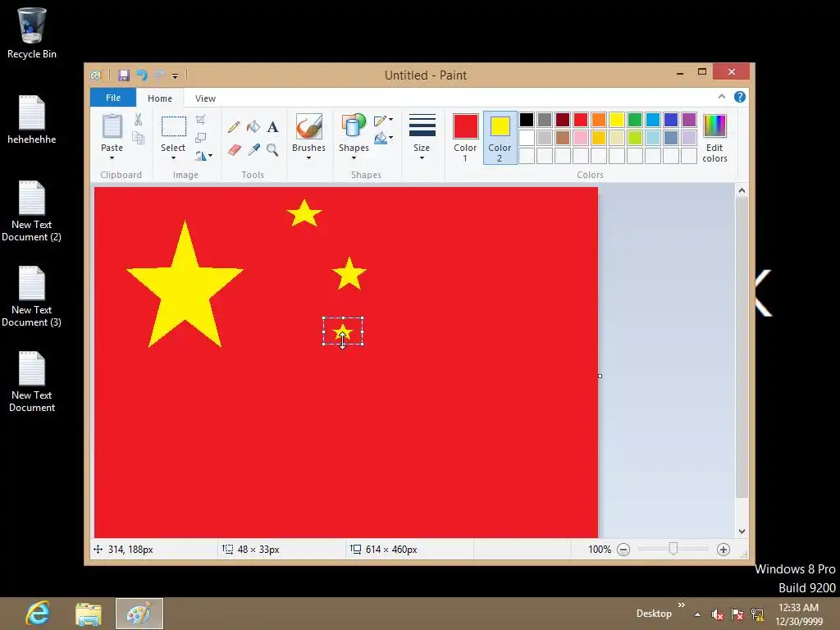Expand the Brushes dropdown arrow
Screen dimensions: 840x630
click(309, 158)
